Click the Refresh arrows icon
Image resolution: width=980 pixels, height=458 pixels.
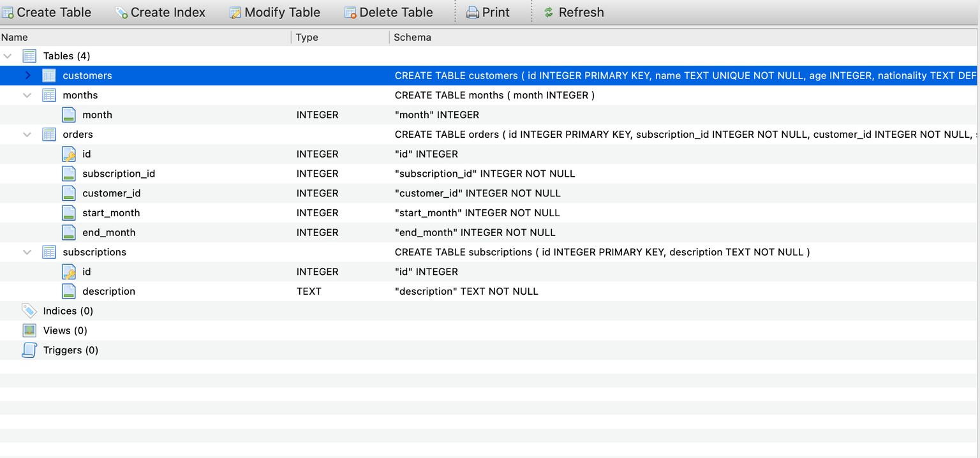coord(548,13)
